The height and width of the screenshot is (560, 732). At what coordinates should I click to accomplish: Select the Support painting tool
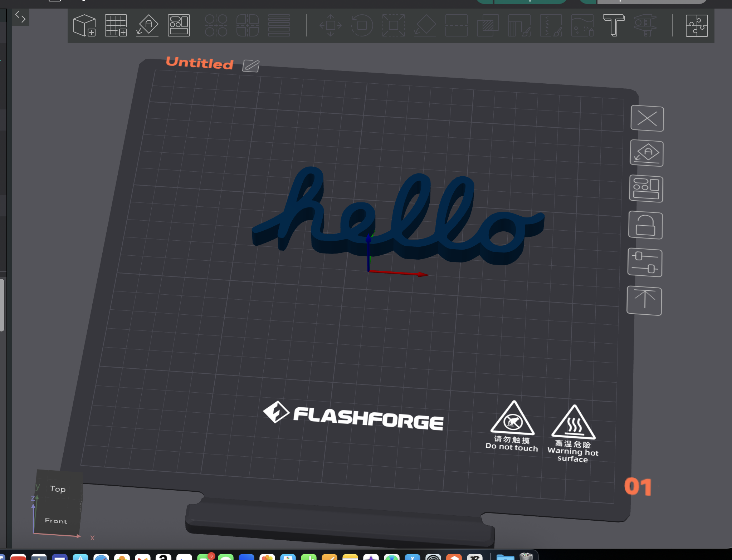[519, 25]
